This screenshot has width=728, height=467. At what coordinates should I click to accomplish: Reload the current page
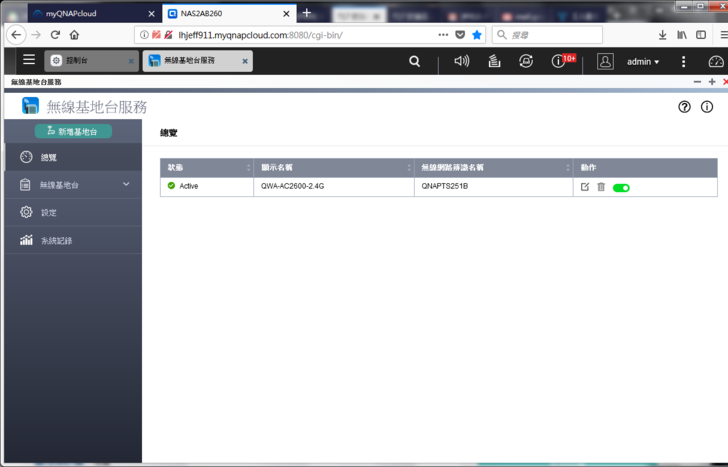coord(55,35)
